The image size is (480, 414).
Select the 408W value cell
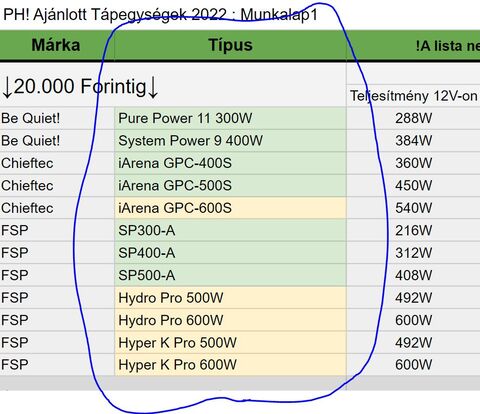[x=414, y=275]
